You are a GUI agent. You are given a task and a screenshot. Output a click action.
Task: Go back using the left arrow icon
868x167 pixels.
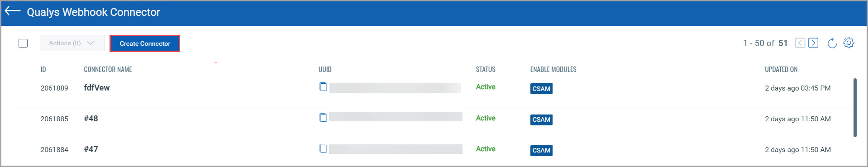point(13,11)
